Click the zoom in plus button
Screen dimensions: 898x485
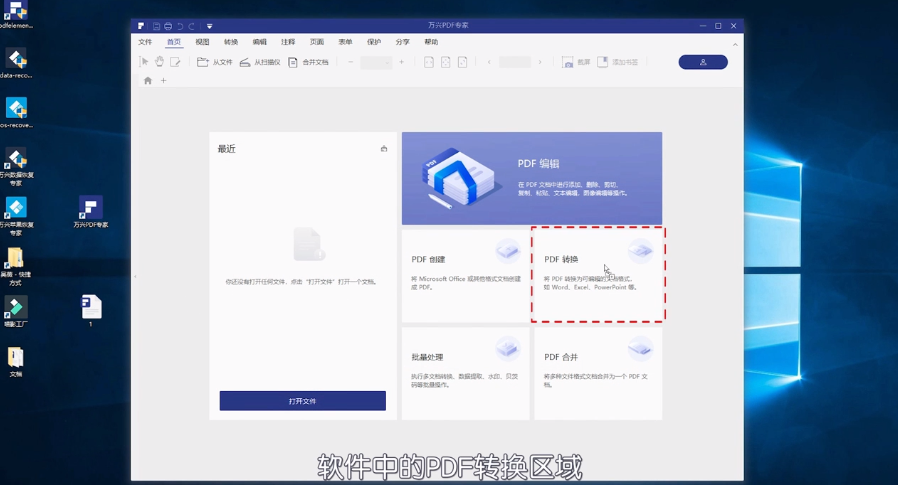coord(401,62)
